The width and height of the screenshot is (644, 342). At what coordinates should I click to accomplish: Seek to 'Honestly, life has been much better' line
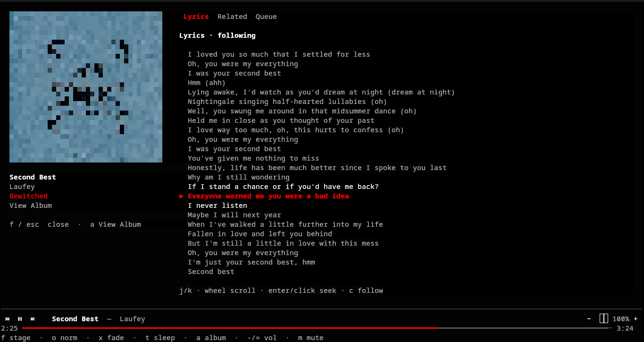click(x=317, y=168)
